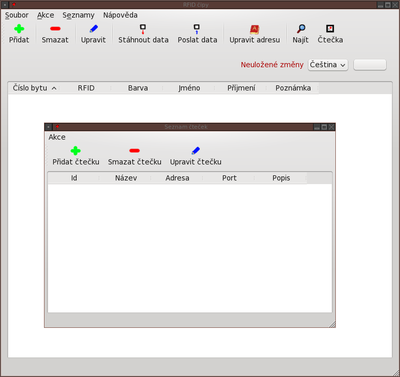This screenshot has width=400, height=377.
Task: Maximize the RFID main window
Action: pyautogui.click(x=388, y=5)
